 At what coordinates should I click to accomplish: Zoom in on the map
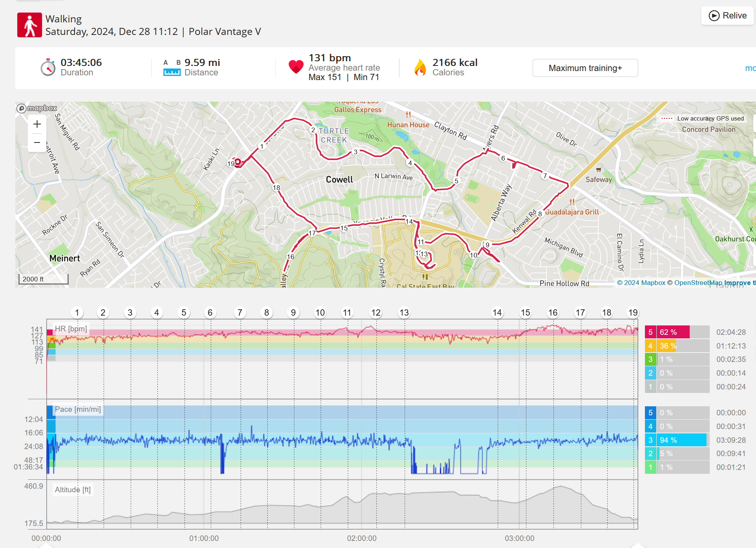[37, 124]
